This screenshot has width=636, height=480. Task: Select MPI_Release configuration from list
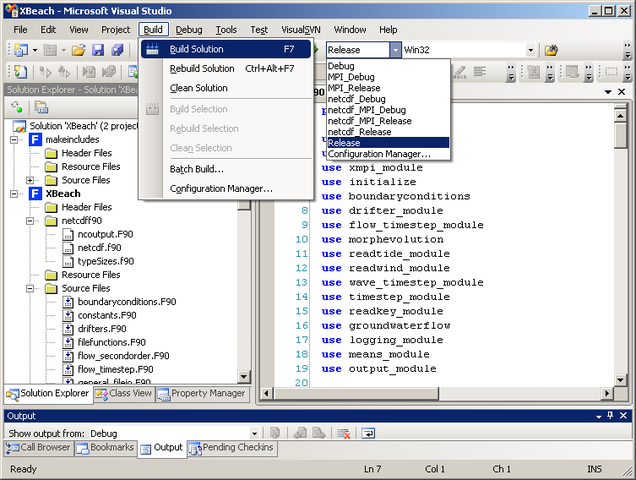388,88
